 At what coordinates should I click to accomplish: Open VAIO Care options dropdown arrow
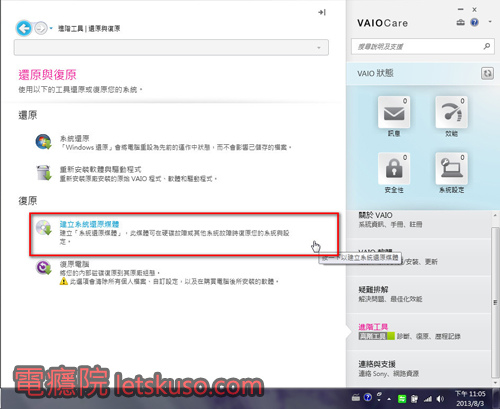(490, 22)
